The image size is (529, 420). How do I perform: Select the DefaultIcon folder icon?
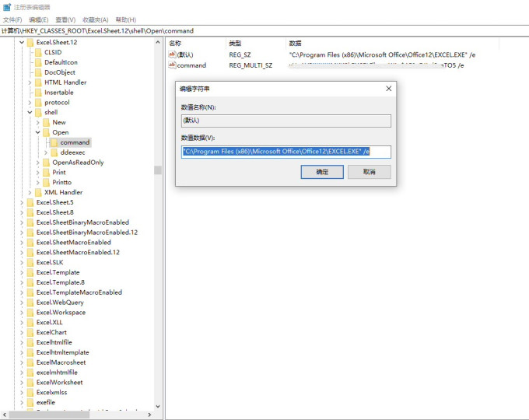(x=38, y=62)
